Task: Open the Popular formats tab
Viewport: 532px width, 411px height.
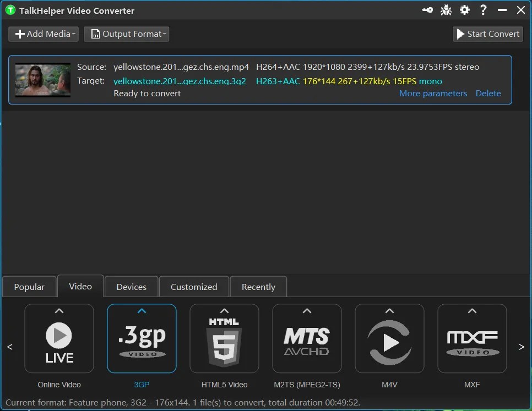Action: 29,286
